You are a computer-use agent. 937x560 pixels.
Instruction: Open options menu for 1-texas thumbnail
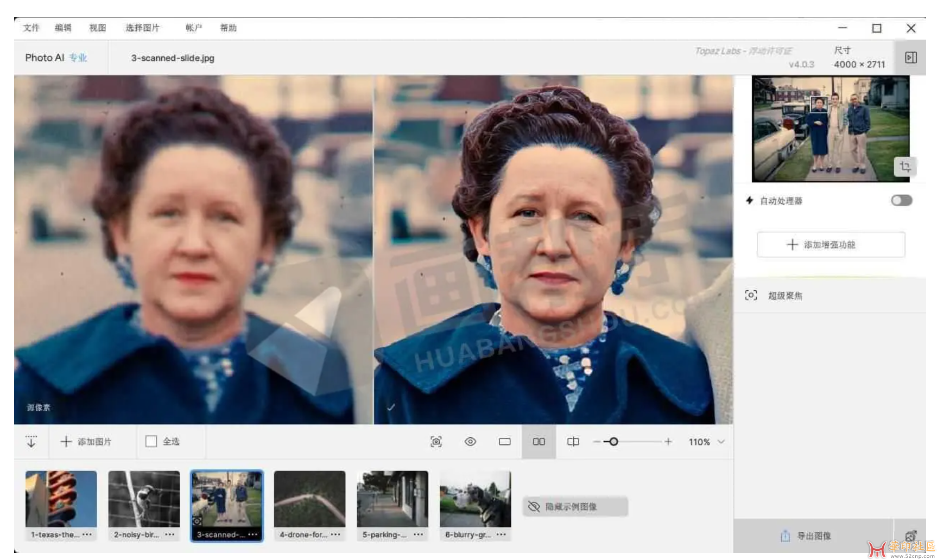pos(87,534)
